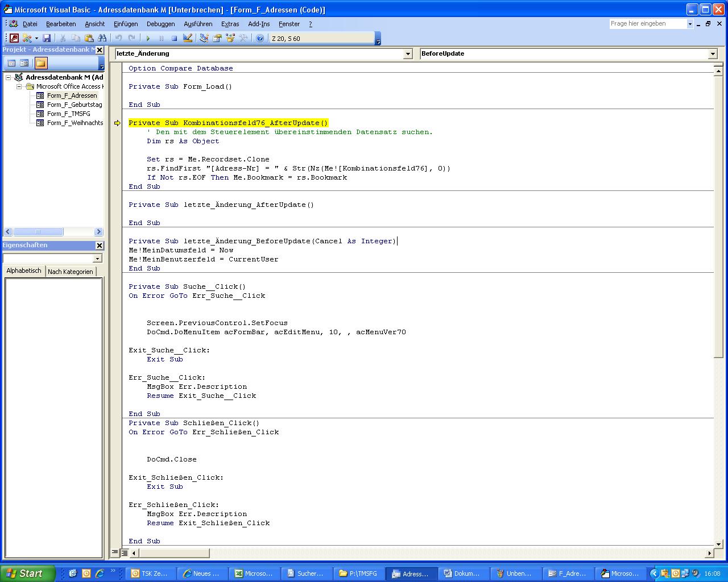This screenshot has height=582, width=728.
Task: Open the Properties Window toolbar icon
Action: click(x=217, y=38)
